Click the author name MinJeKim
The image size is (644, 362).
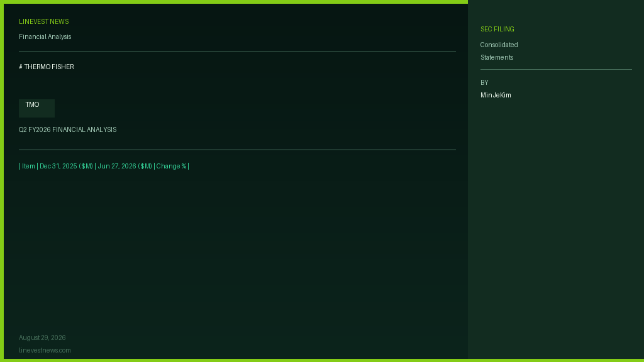click(496, 96)
